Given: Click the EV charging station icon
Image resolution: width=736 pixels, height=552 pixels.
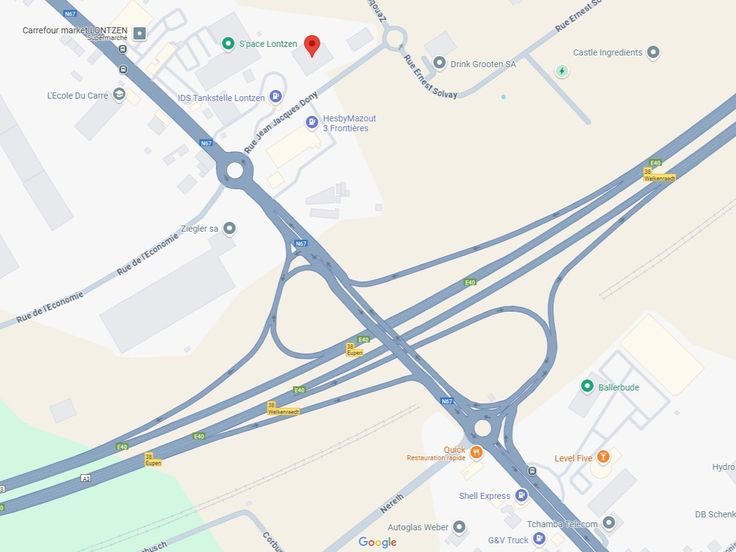Looking at the screenshot, I should [562, 71].
